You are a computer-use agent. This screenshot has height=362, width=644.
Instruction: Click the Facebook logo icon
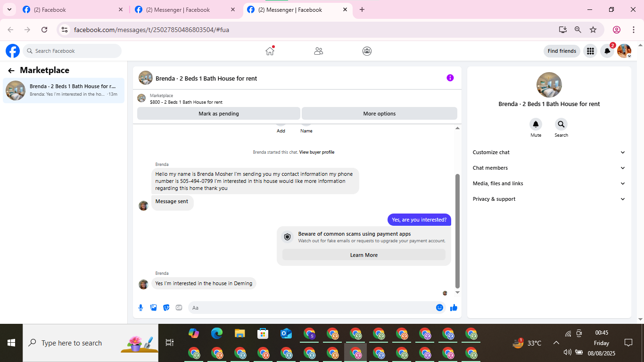pyautogui.click(x=13, y=51)
